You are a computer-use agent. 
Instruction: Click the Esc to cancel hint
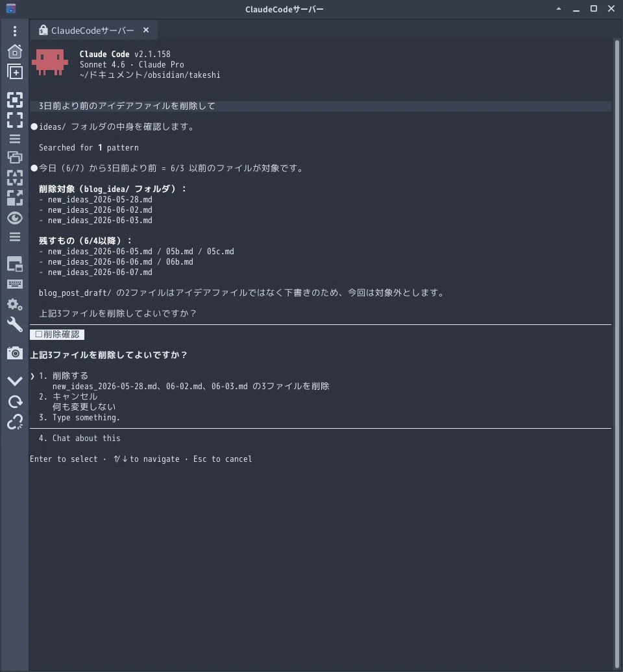[x=223, y=459]
